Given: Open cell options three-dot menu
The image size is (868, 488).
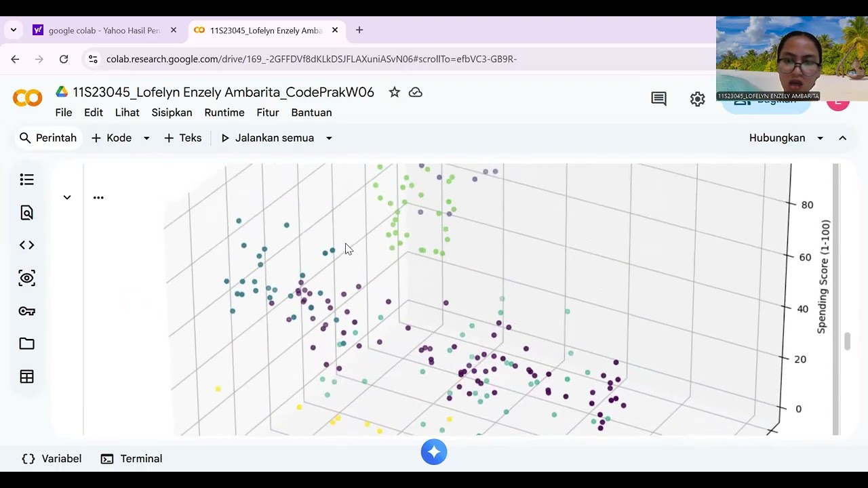Looking at the screenshot, I should 98,197.
